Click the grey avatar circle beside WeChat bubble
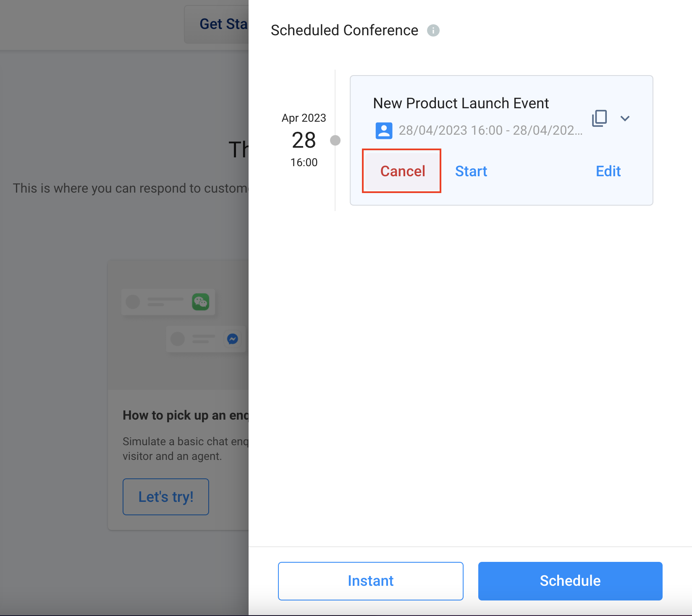Screen dimensions: 692x616 [x=133, y=302]
